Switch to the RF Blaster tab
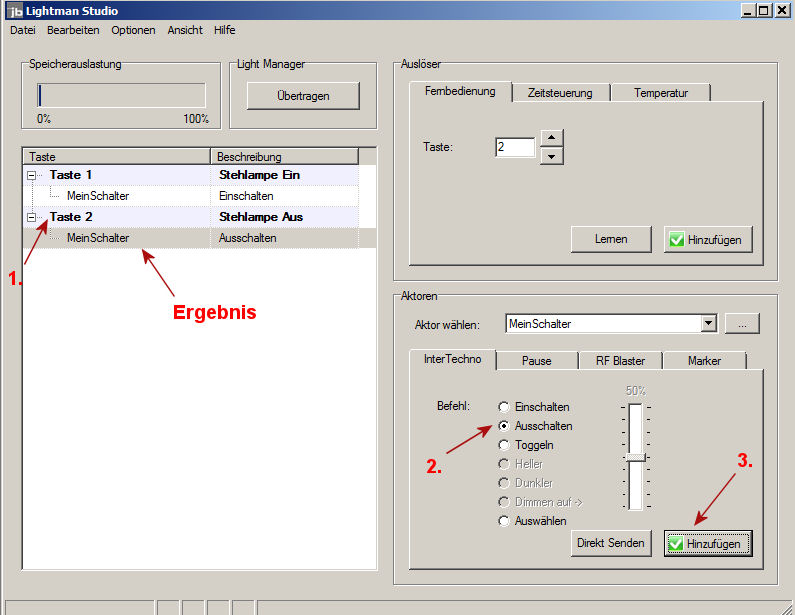Viewport: 795px width, 615px height. pos(622,361)
